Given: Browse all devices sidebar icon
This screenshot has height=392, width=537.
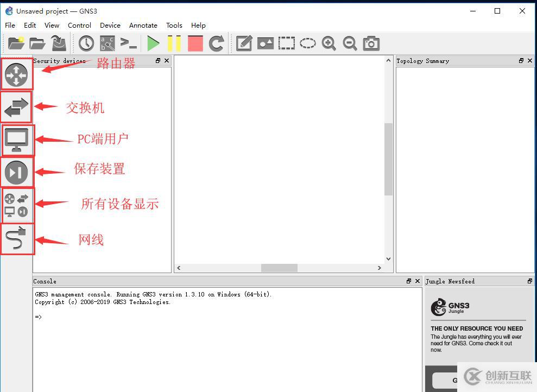Looking at the screenshot, I should 16,205.
